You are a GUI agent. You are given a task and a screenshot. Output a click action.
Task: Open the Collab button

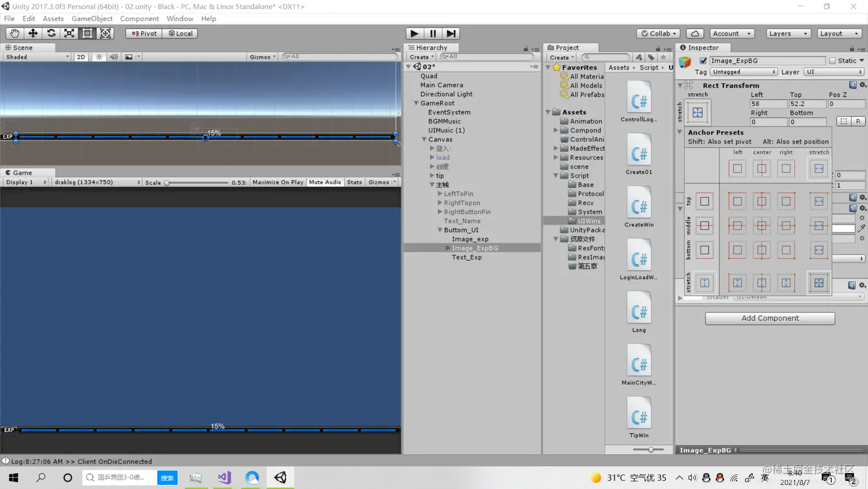[x=658, y=33]
